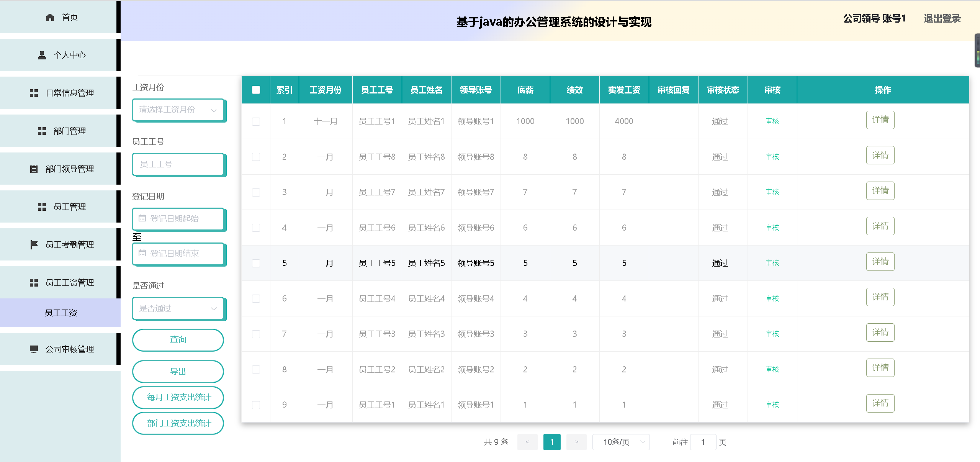This screenshot has width=980, height=462.
Task: Click the clipboard icon beside 部门领导管理
Action: point(34,169)
